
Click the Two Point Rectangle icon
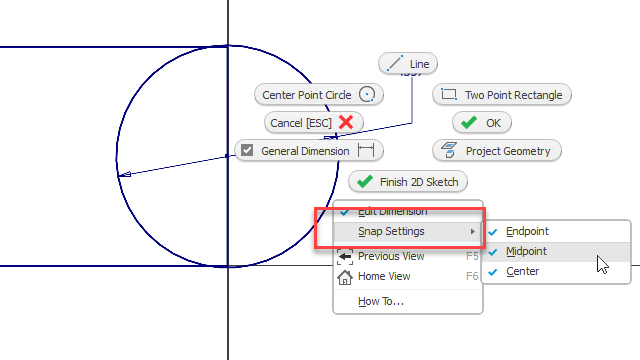(x=449, y=94)
